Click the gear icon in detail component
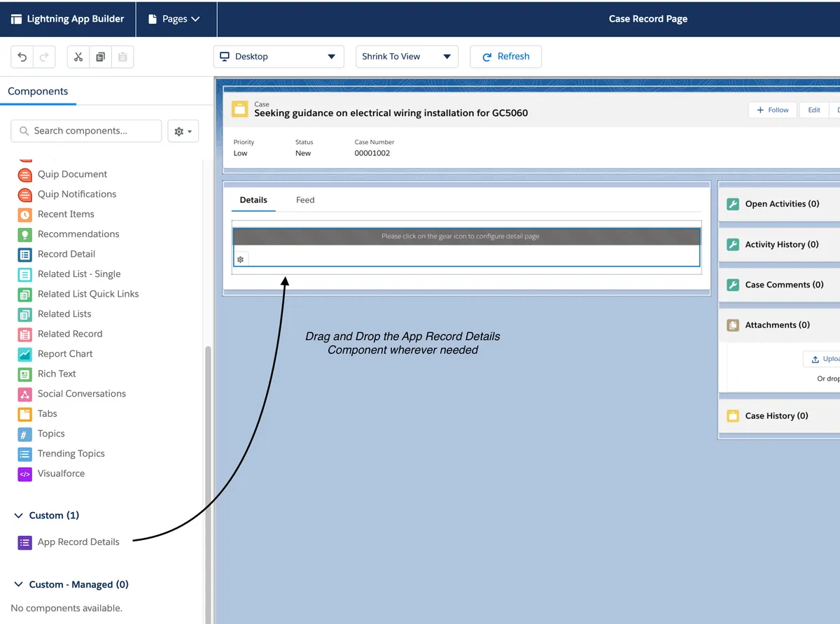840x624 pixels. 241,260
